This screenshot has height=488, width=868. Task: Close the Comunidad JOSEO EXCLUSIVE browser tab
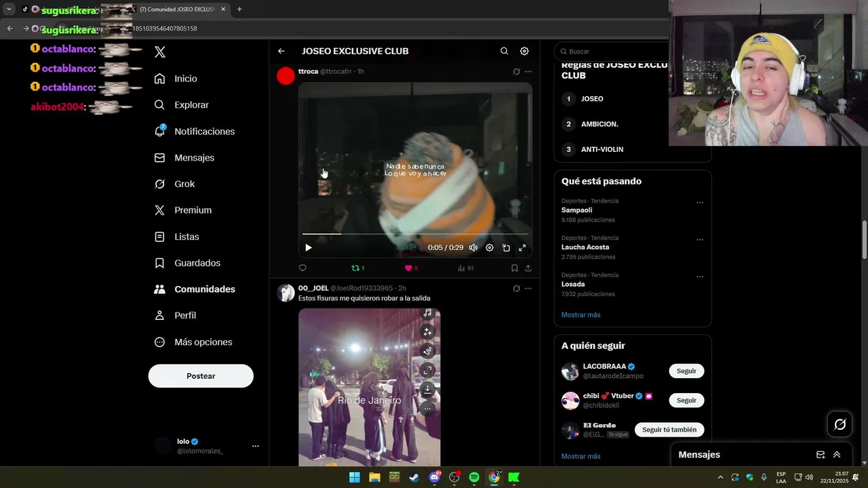click(223, 9)
